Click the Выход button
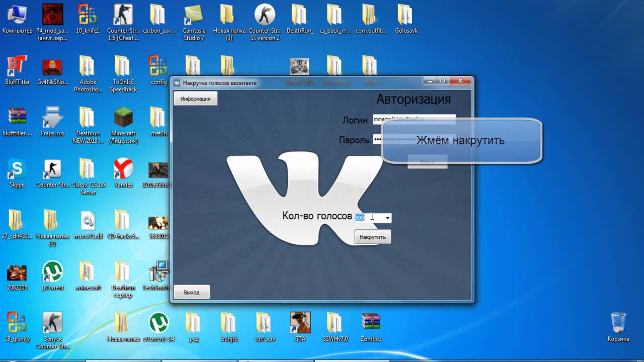644x362 pixels. tap(192, 292)
